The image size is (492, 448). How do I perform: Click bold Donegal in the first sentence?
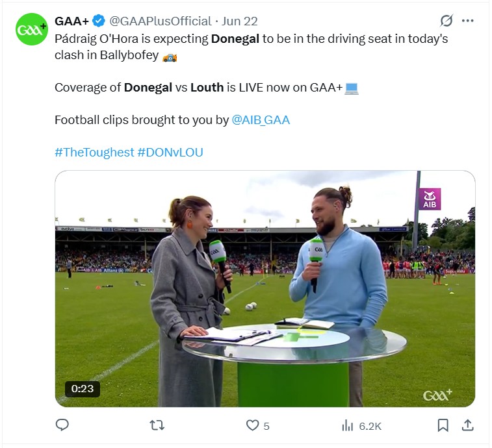[x=235, y=38]
